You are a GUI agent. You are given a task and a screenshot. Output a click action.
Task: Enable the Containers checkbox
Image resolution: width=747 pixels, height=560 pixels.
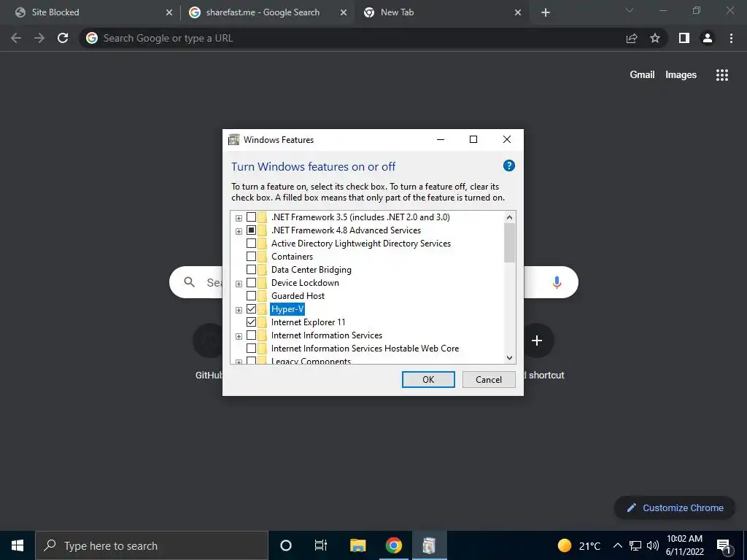[x=251, y=257]
